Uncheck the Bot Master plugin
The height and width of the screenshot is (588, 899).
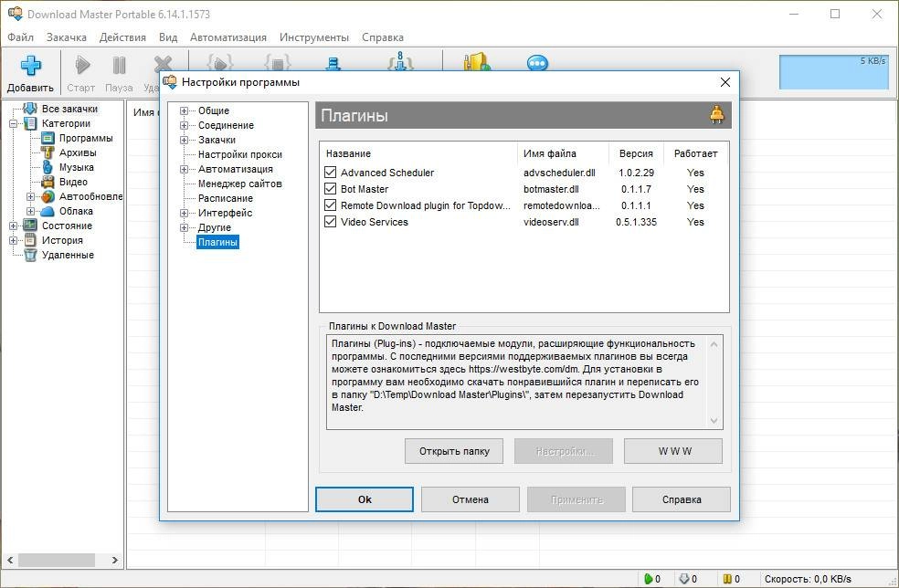point(330,189)
